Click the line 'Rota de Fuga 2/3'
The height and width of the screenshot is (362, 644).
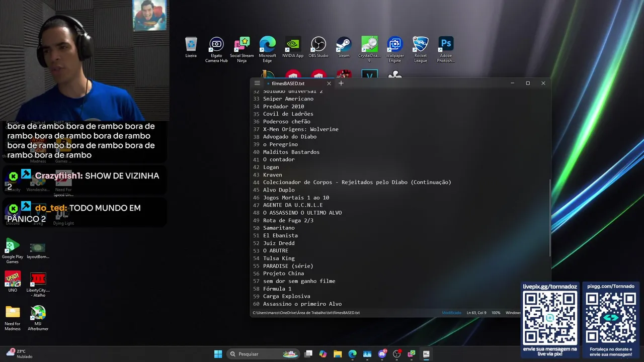288,220
